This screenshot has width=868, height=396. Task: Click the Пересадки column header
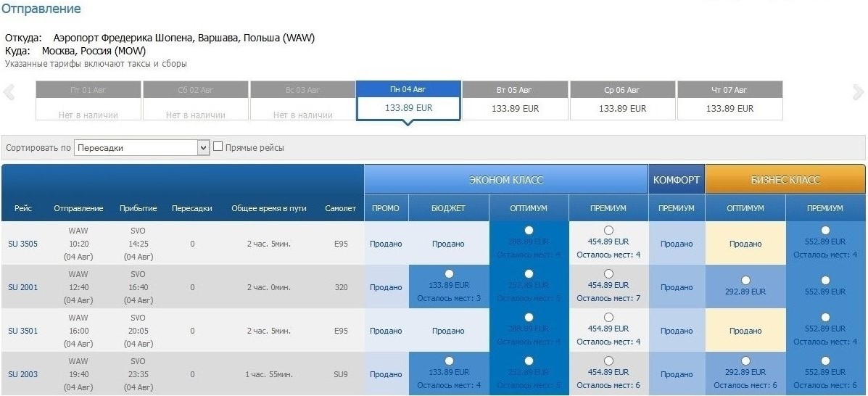[x=192, y=209]
